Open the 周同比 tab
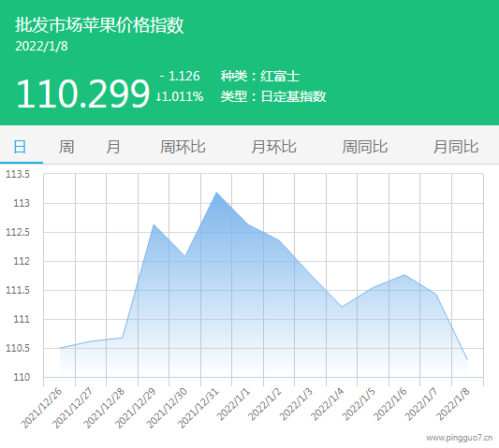 tap(365, 147)
